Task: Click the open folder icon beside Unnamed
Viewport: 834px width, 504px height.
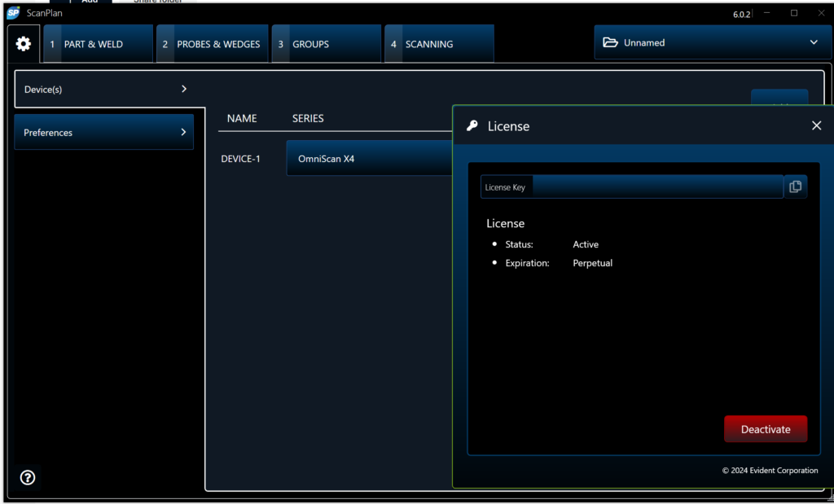Action: point(610,43)
